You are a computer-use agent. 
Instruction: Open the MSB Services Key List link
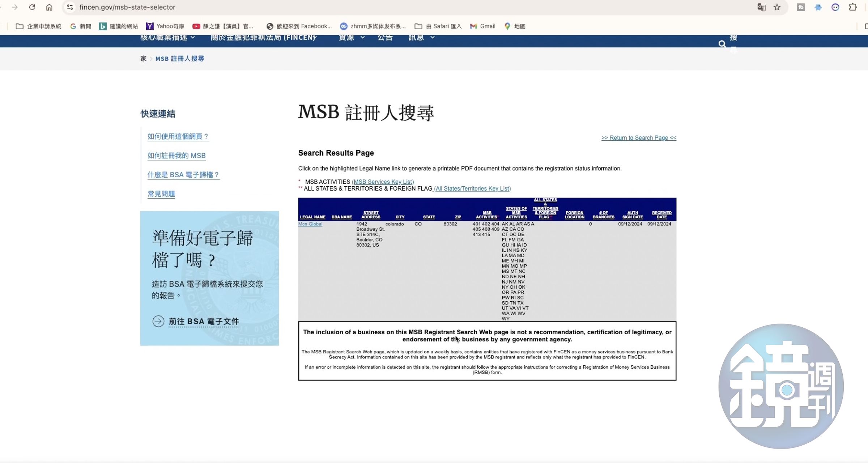[383, 182]
